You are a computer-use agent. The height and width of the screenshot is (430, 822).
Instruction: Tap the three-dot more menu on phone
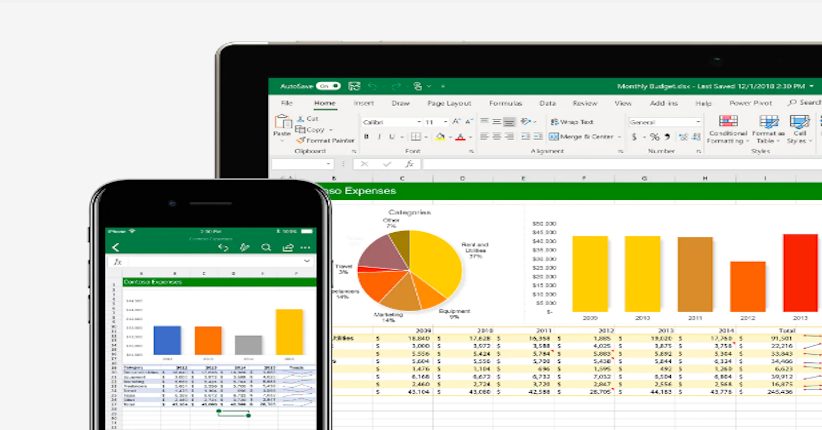tap(306, 248)
